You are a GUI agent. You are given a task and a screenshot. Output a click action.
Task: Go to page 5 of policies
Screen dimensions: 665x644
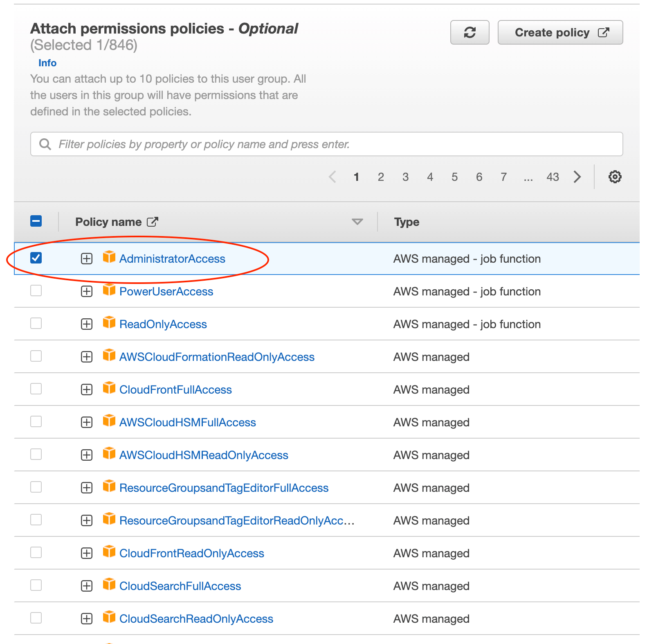click(454, 177)
